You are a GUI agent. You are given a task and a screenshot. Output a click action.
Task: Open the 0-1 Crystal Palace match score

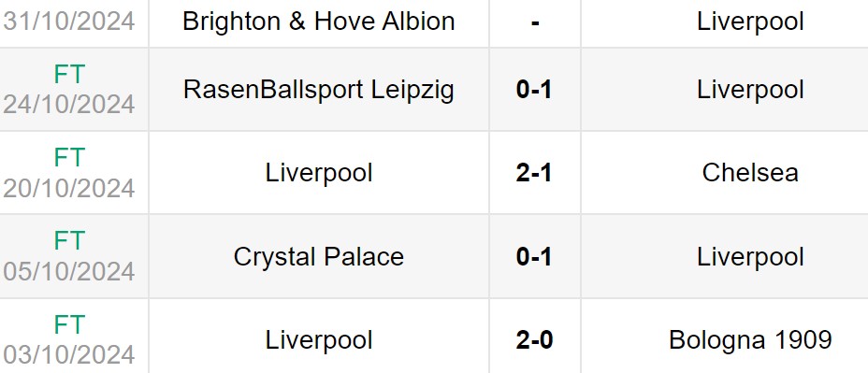point(534,257)
